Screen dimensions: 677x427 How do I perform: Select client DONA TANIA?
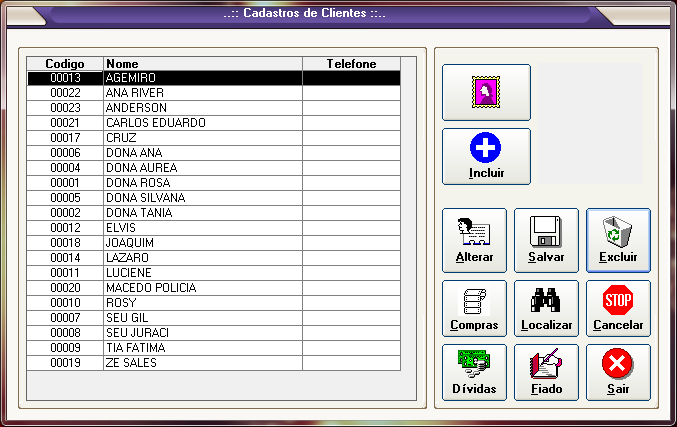tap(214, 213)
